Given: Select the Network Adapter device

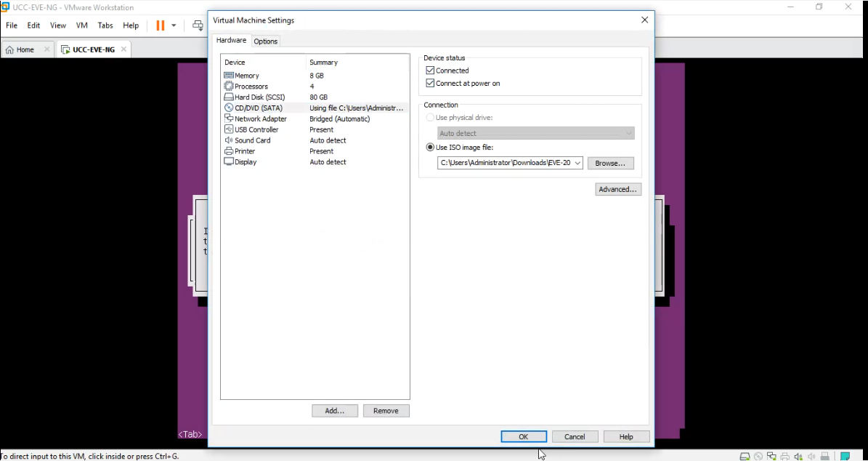Looking at the screenshot, I should (315, 119).
